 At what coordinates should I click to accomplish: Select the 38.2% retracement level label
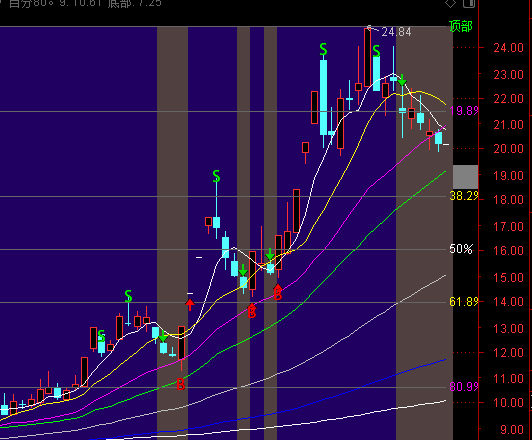tap(464, 196)
